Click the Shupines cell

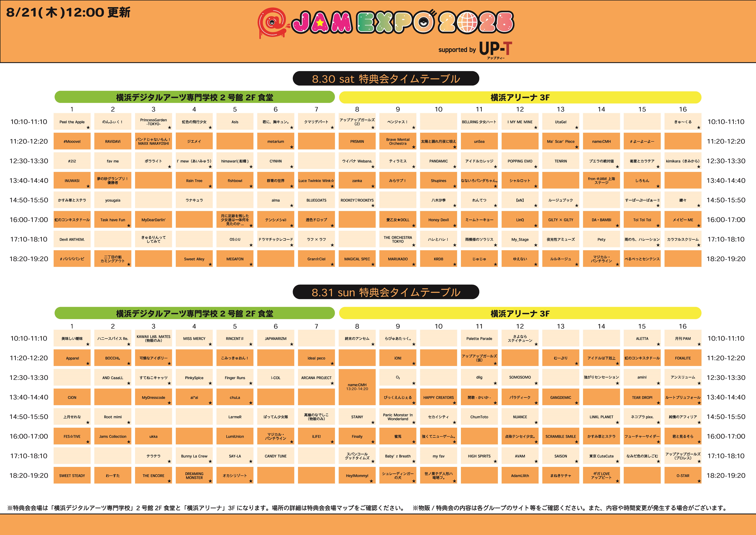pyautogui.click(x=438, y=180)
